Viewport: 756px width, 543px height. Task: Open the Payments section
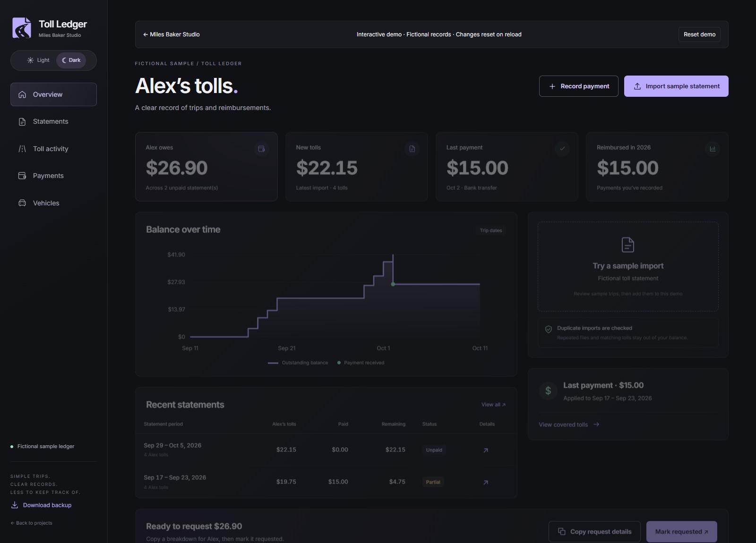[x=53, y=176]
